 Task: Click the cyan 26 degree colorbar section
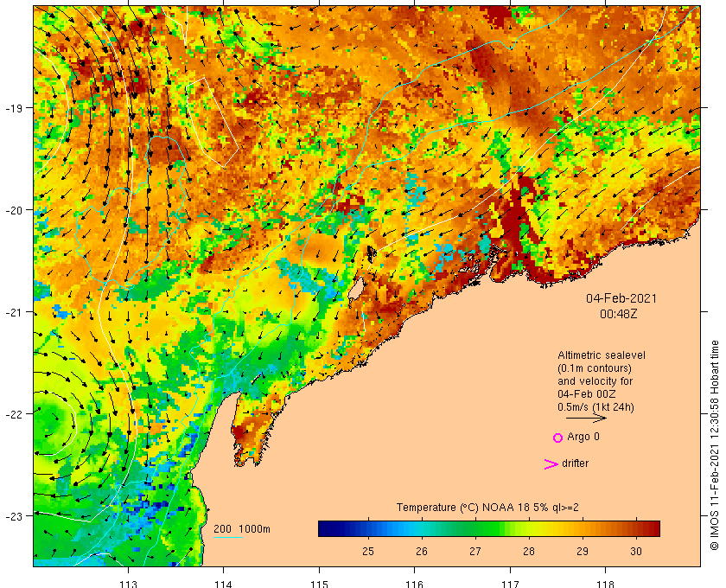(422, 528)
